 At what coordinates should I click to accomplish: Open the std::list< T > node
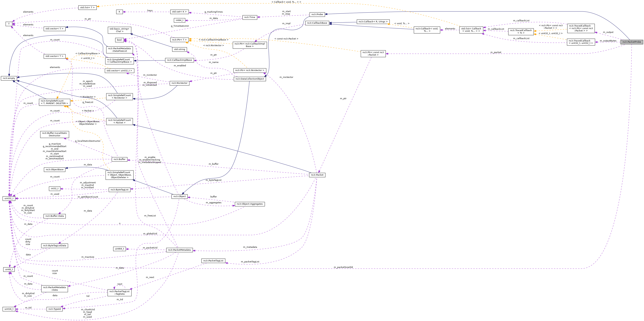pyautogui.click(x=87, y=8)
